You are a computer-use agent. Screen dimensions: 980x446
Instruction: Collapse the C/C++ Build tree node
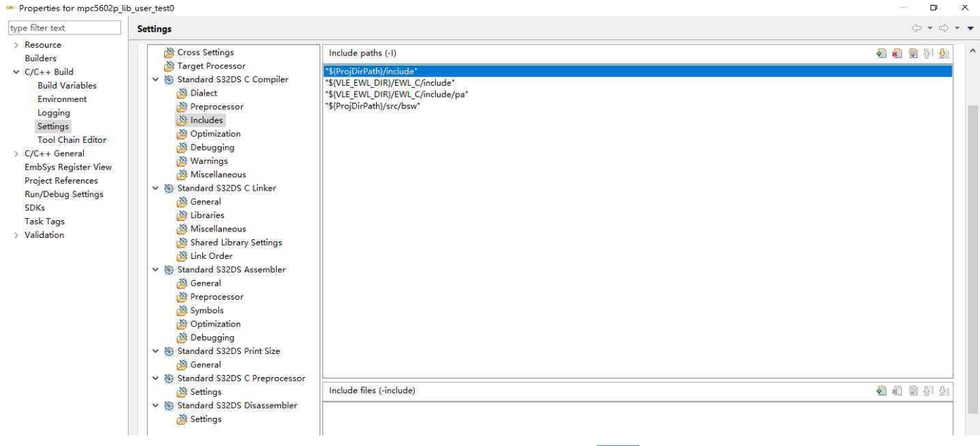[16, 72]
